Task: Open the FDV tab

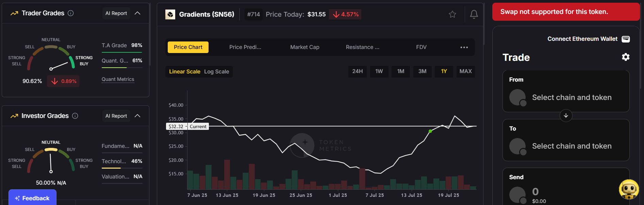Action: coord(421,47)
